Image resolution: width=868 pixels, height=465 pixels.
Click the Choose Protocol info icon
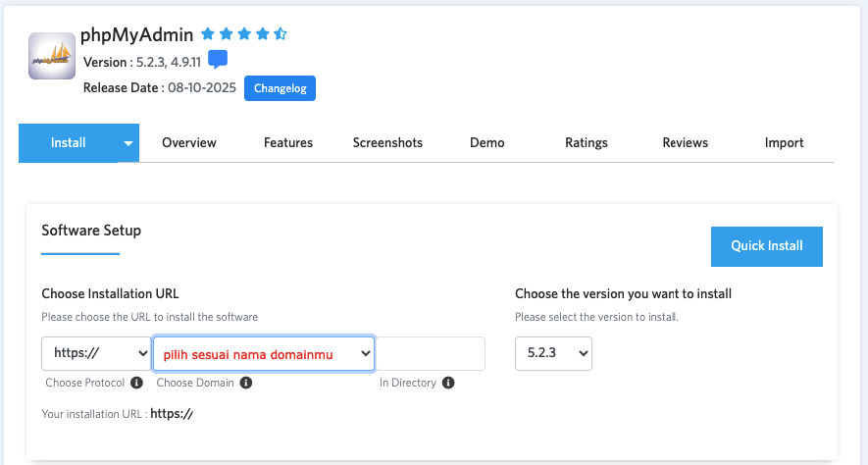coord(136,383)
